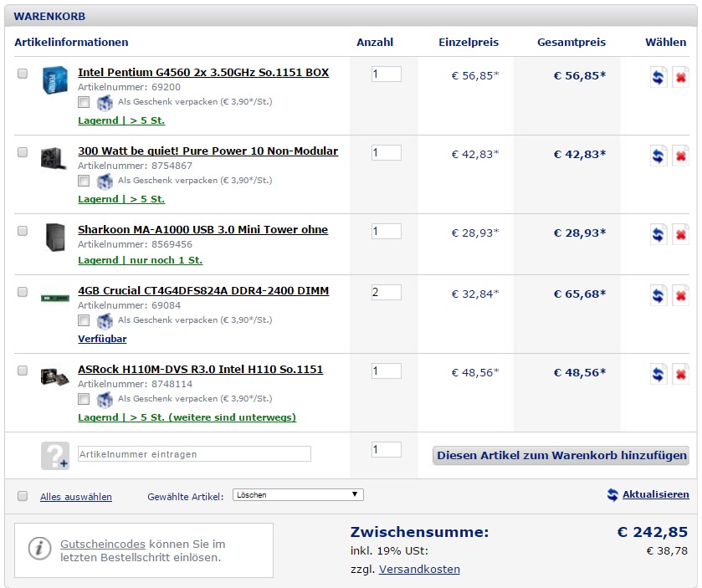Open ASRock H110M-DVS R3.0 product link

(x=200, y=370)
